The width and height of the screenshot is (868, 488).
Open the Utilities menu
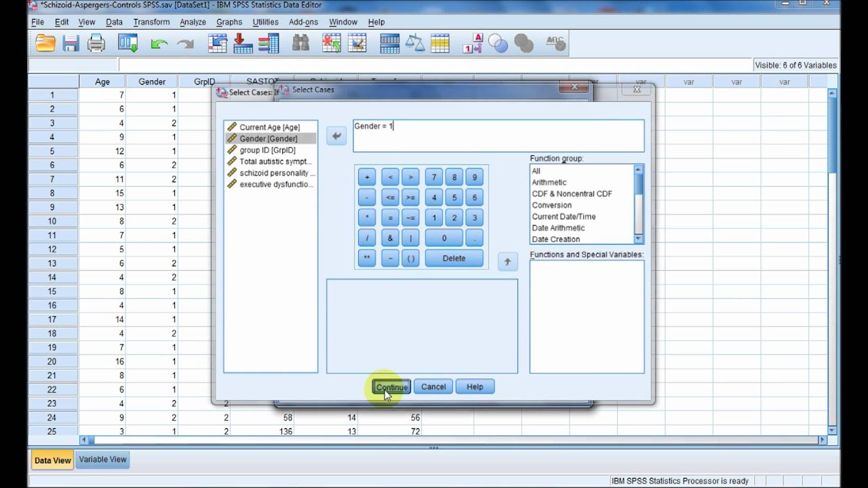(x=265, y=22)
